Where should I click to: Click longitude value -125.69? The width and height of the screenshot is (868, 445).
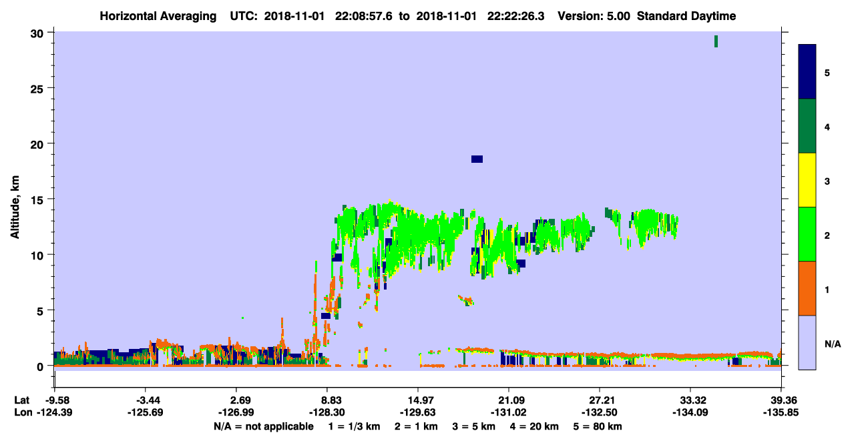tap(145, 412)
